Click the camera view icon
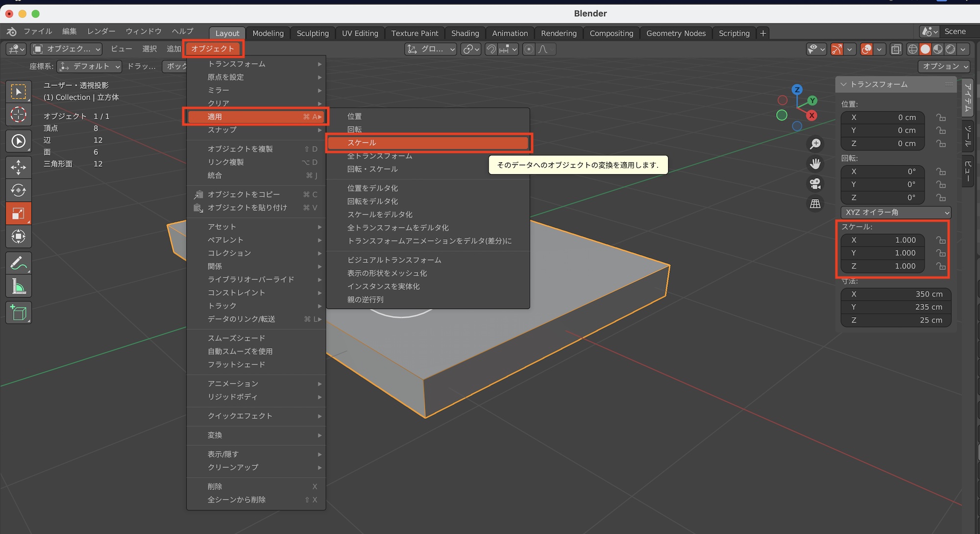The width and height of the screenshot is (980, 534). tap(815, 183)
